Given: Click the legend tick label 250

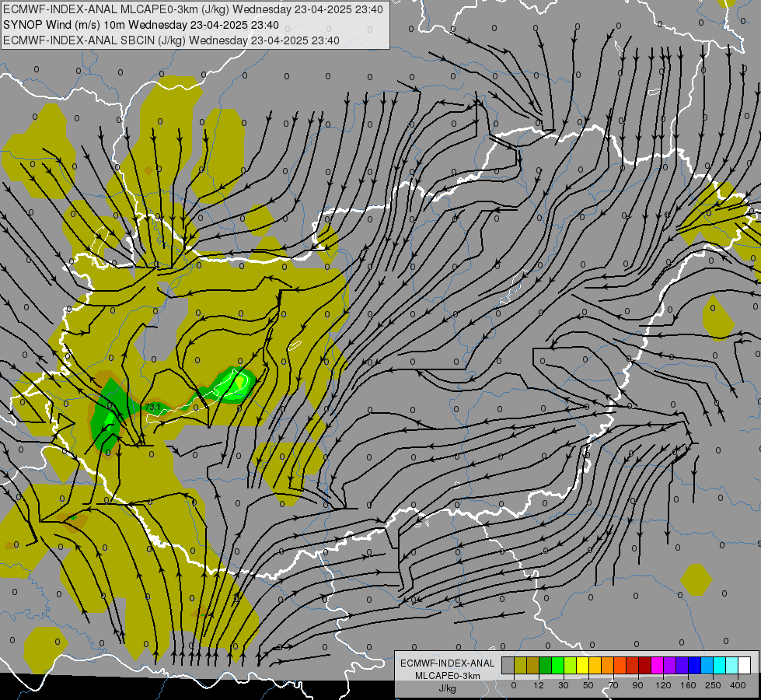Looking at the screenshot, I should (x=713, y=685).
